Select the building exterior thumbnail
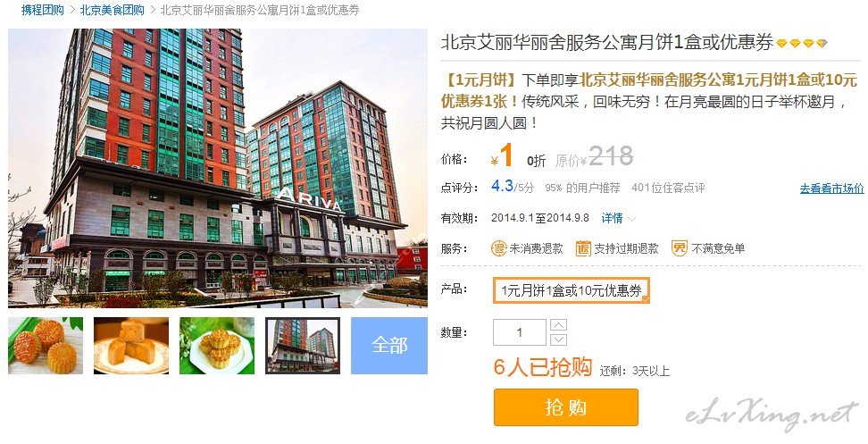This screenshot has width=868, height=444. coord(303,346)
